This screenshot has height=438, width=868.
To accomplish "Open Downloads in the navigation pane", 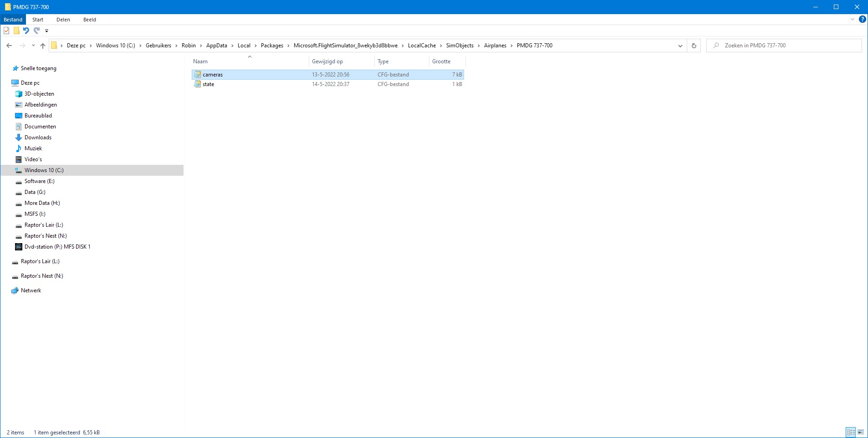I will (38, 138).
